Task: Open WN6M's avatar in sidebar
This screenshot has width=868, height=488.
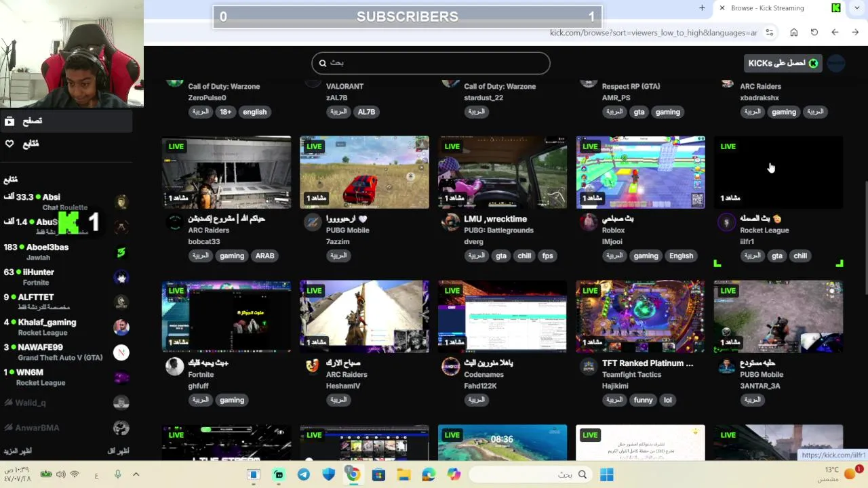Action: (x=121, y=378)
